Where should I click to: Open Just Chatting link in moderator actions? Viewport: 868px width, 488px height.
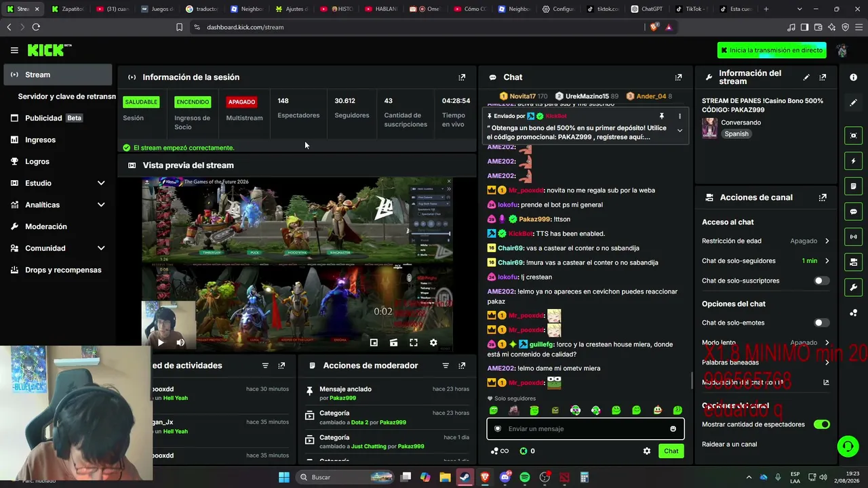pyautogui.click(x=370, y=447)
